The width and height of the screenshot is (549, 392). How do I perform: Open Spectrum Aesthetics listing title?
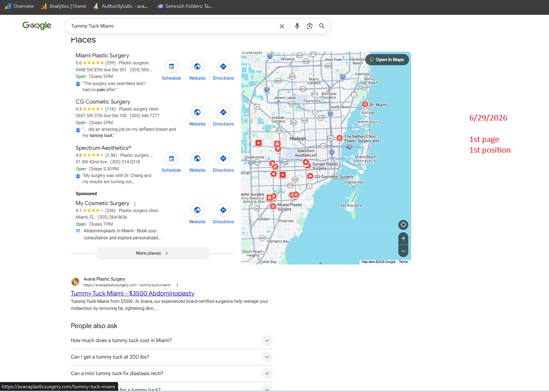point(103,148)
